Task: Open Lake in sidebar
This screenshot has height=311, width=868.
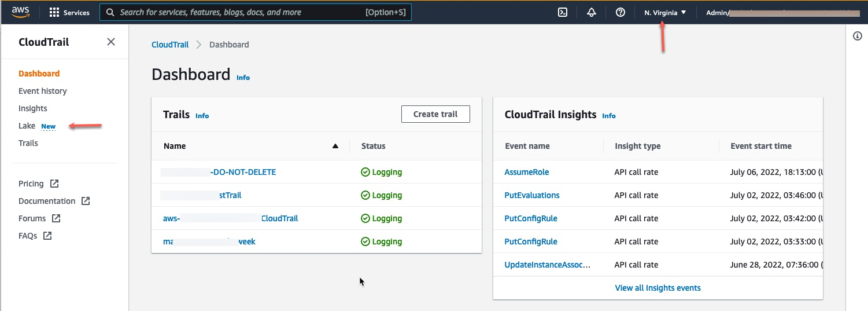Action: tap(27, 126)
